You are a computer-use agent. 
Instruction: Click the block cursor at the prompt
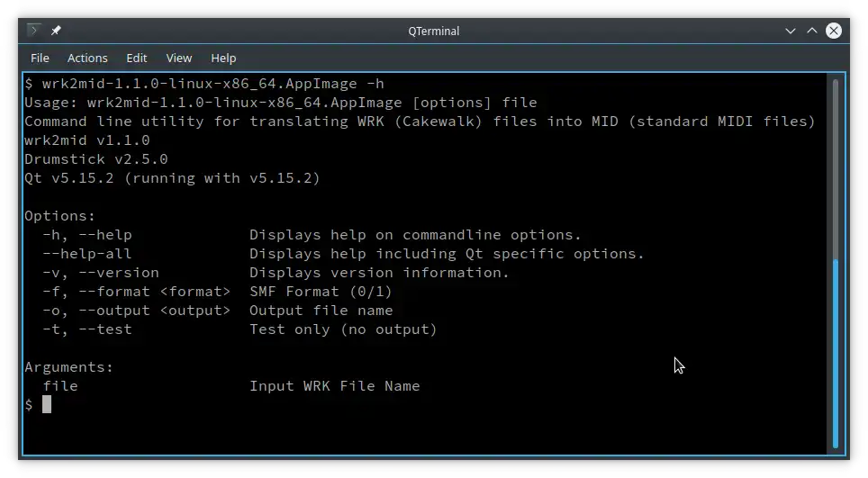47,405
